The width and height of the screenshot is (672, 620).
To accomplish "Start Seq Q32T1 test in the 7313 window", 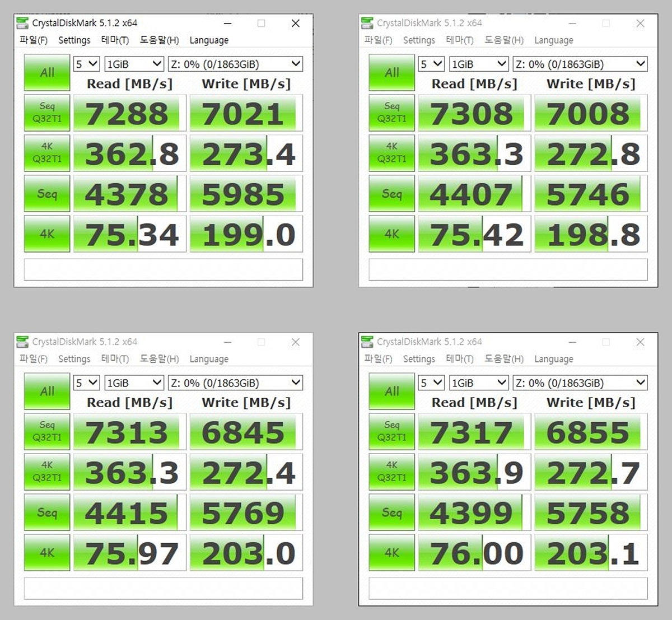I will [x=47, y=431].
